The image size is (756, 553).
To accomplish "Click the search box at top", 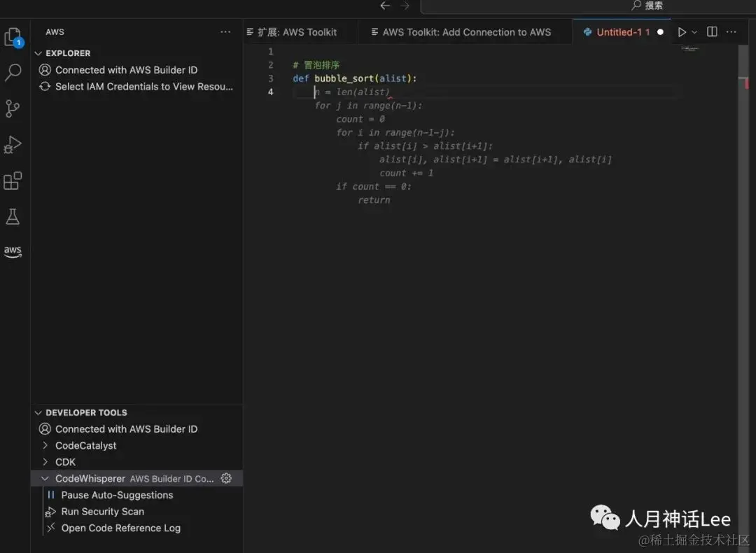I will pos(588,6).
